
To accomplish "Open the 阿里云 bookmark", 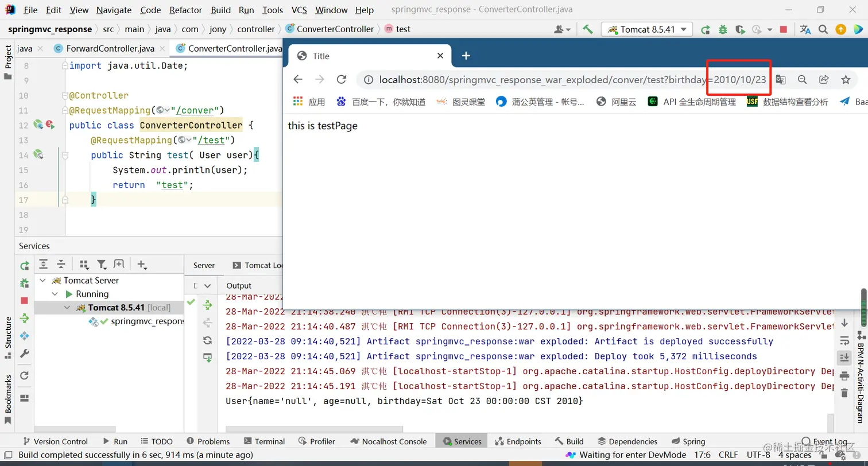I will (x=617, y=102).
